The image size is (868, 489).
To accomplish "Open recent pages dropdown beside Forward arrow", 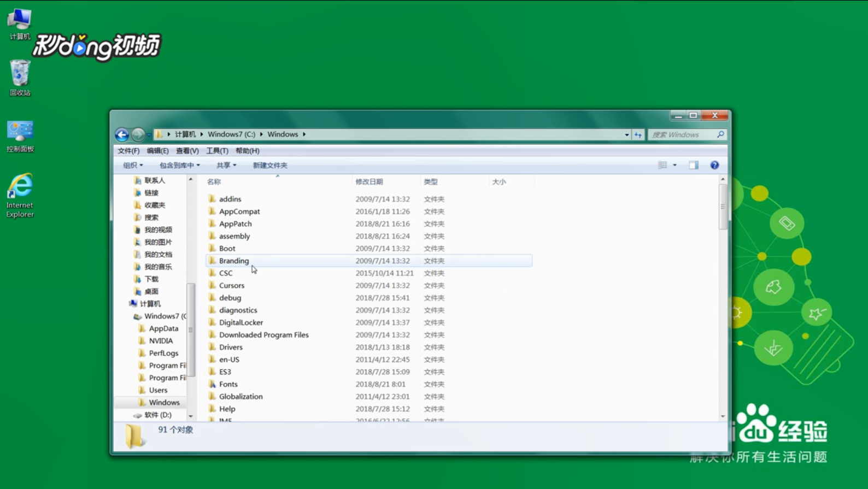I will coord(149,135).
